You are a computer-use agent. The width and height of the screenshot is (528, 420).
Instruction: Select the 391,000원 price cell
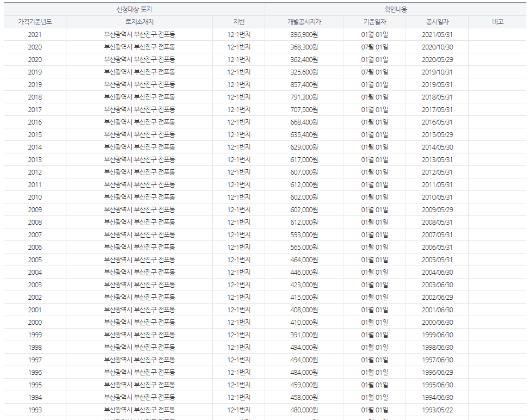(x=304, y=335)
